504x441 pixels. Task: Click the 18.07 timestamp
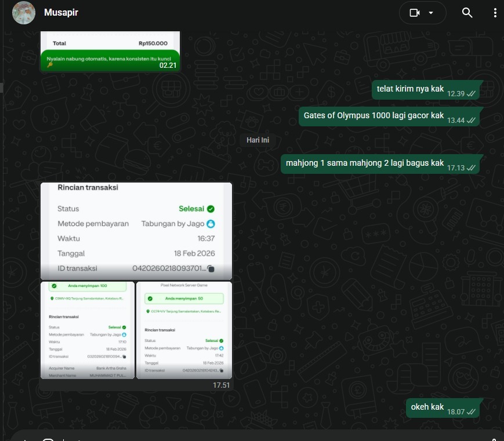point(456,412)
